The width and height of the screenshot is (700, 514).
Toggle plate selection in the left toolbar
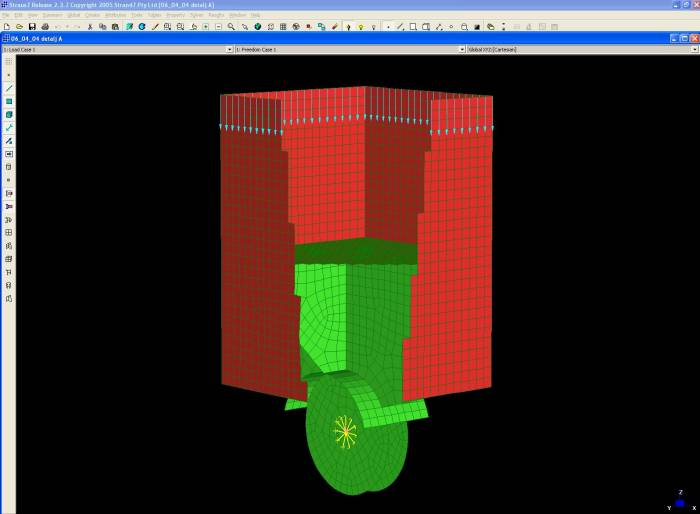point(9,101)
